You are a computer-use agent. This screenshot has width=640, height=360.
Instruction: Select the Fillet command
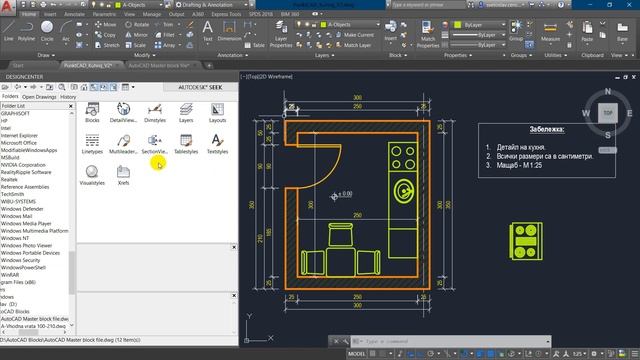pos(165,35)
